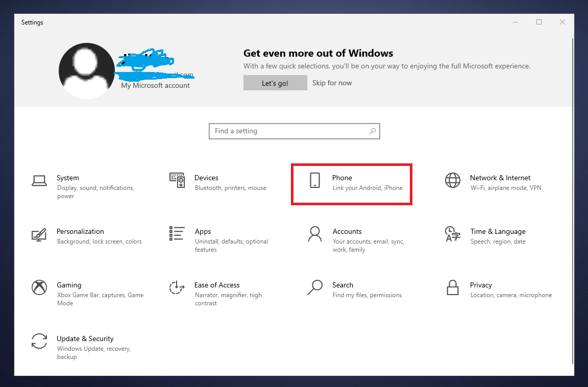Open the Time & Language icon
Screen dimensions: 588x387
[453, 234]
